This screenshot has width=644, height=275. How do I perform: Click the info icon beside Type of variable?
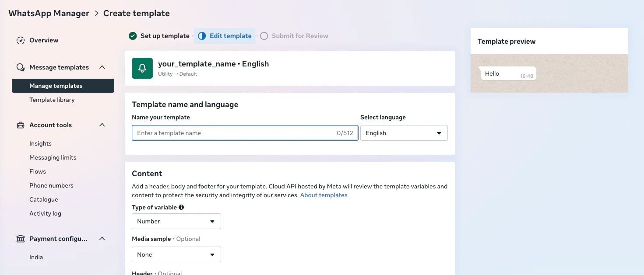click(182, 207)
